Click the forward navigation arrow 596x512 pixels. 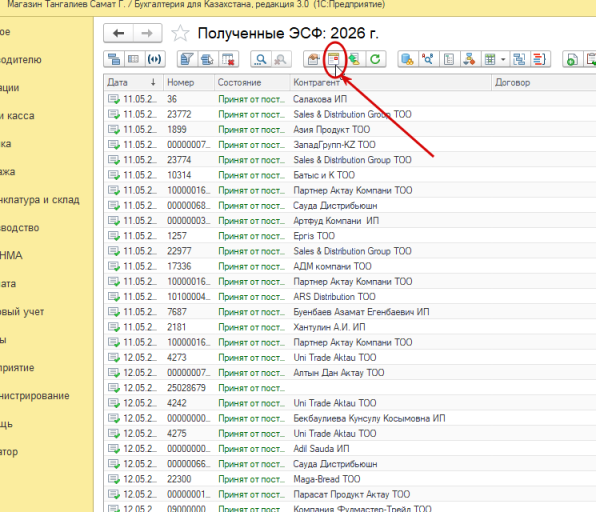(147, 33)
